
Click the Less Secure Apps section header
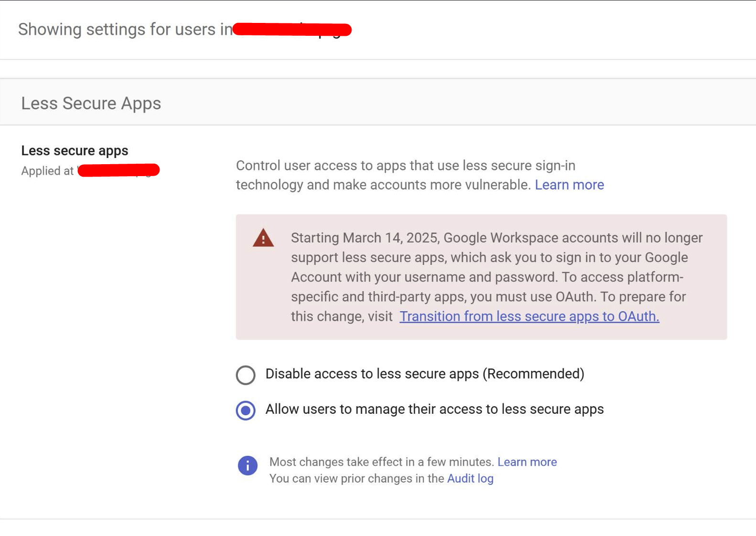(x=91, y=103)
